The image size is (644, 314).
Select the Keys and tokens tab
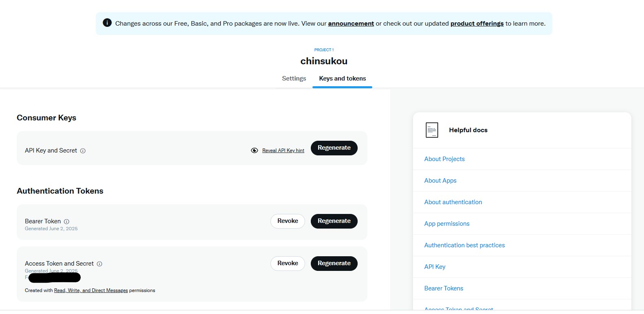(342, 78)
